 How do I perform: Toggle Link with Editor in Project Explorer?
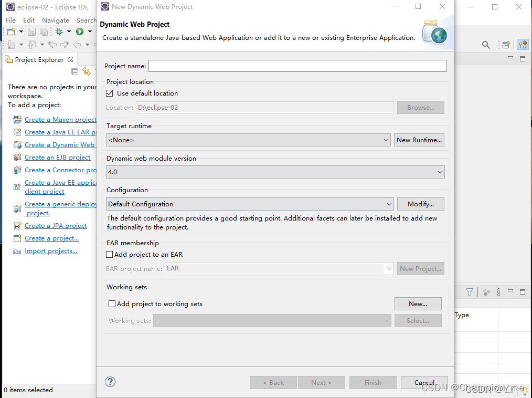[x=87, y=71]
